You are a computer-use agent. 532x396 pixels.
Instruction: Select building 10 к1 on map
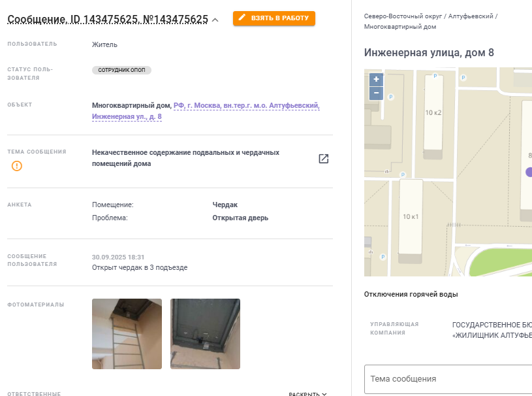[x=411, y=218]
